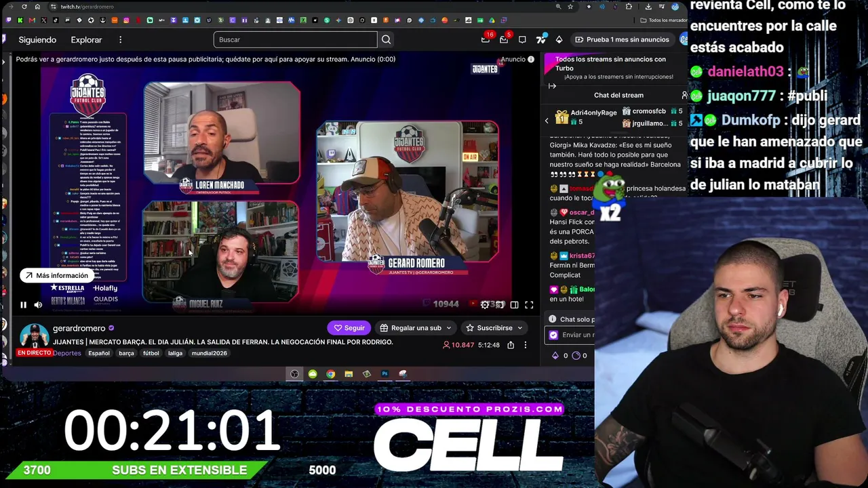Select the barça tag
The image size is (868, 488).
click(x=127, y=353)
